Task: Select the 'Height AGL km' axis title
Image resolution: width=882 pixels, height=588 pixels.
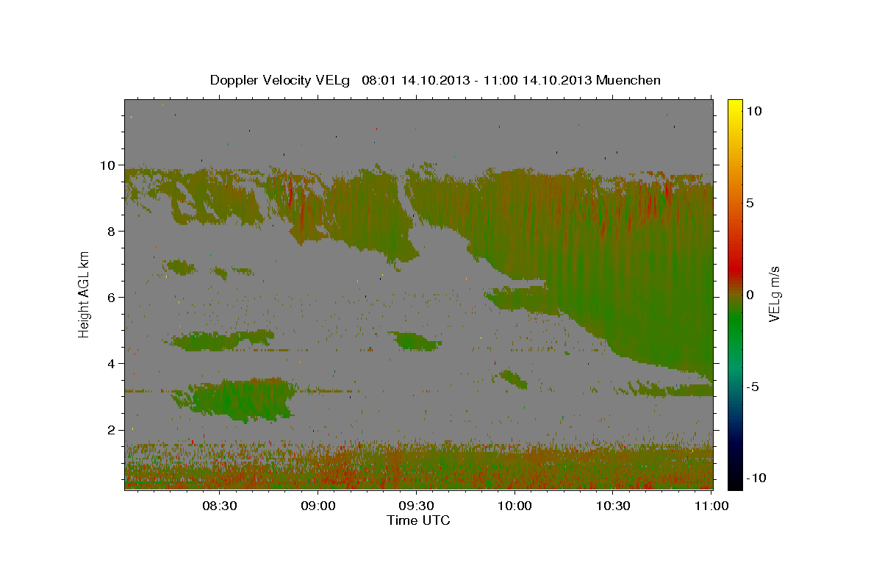Action: (x=85, y=294)
